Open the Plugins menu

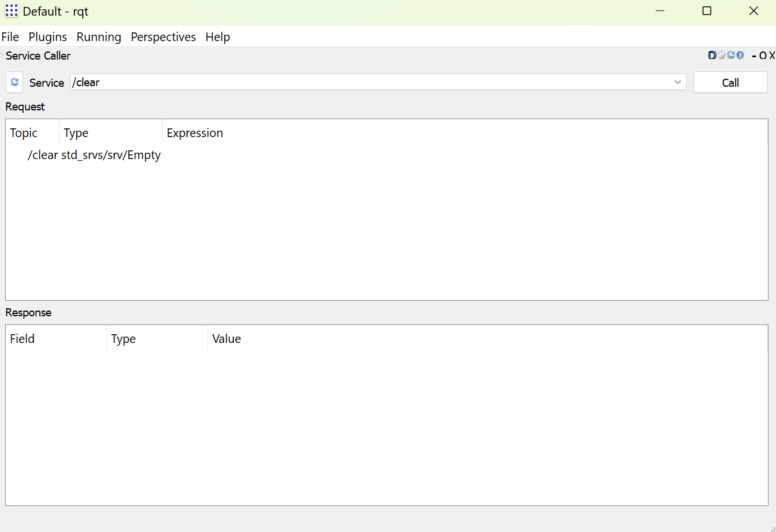47,37
